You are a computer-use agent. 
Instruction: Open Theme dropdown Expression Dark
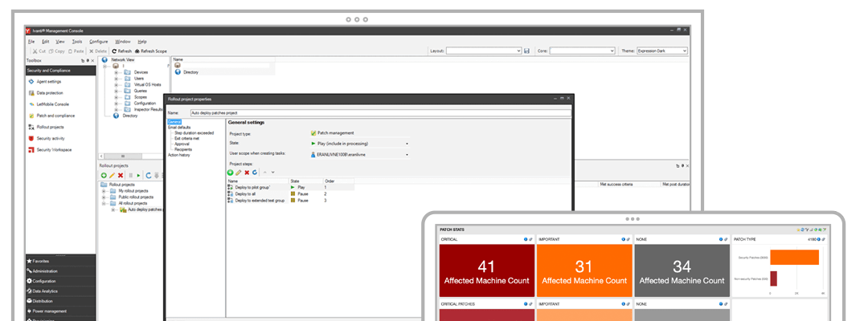(662, 51)
